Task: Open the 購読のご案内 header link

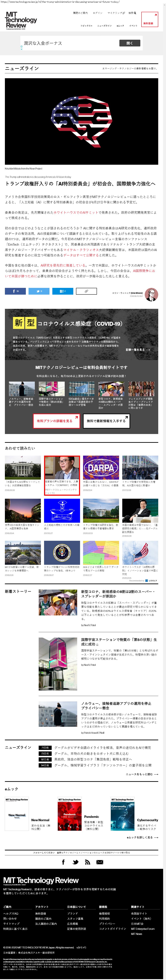Action: pos(80,13)
